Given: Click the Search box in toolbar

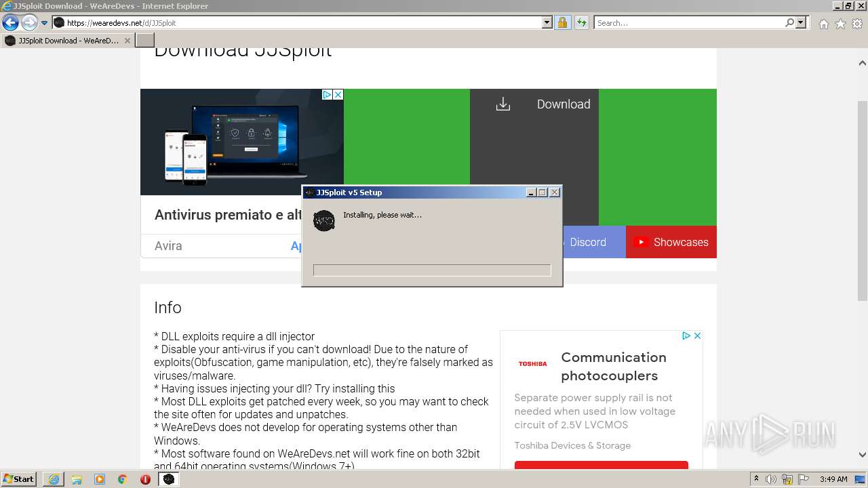Looking at the screenshot, I should (x=689, y=23).
